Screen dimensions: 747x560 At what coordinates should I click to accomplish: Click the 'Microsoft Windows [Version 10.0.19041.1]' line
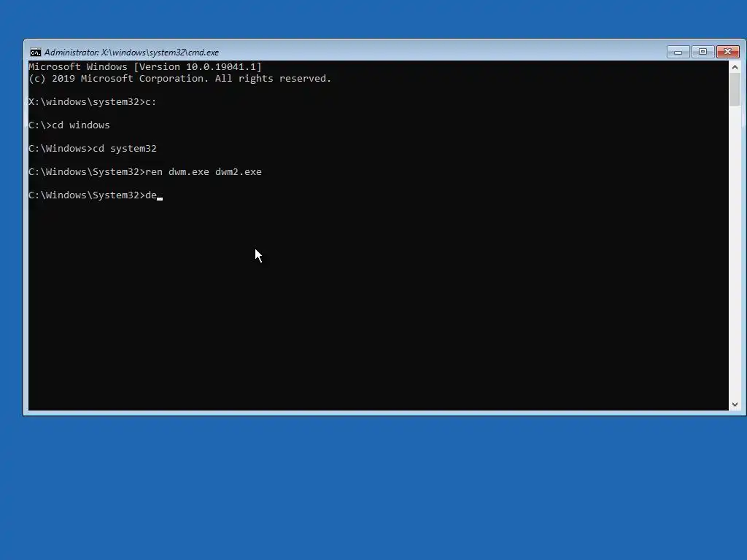(x=145, y=66)
